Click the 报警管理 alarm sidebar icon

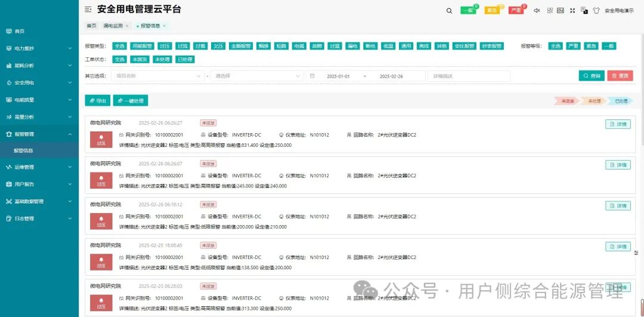8,134
